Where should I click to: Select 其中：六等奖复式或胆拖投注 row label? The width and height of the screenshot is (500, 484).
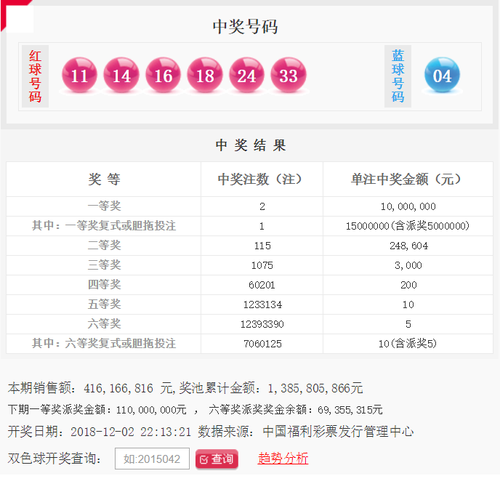coord(104,343)
